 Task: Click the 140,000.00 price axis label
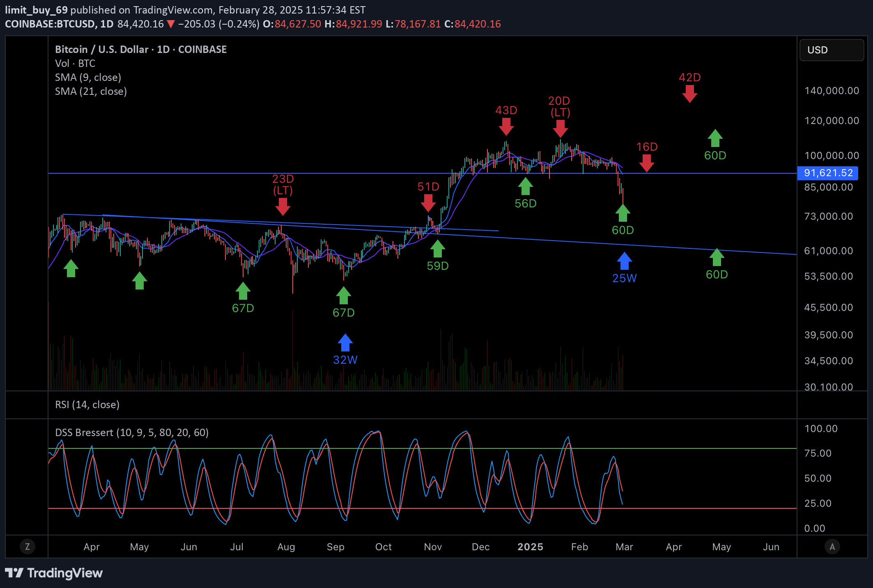coord(832,91)
